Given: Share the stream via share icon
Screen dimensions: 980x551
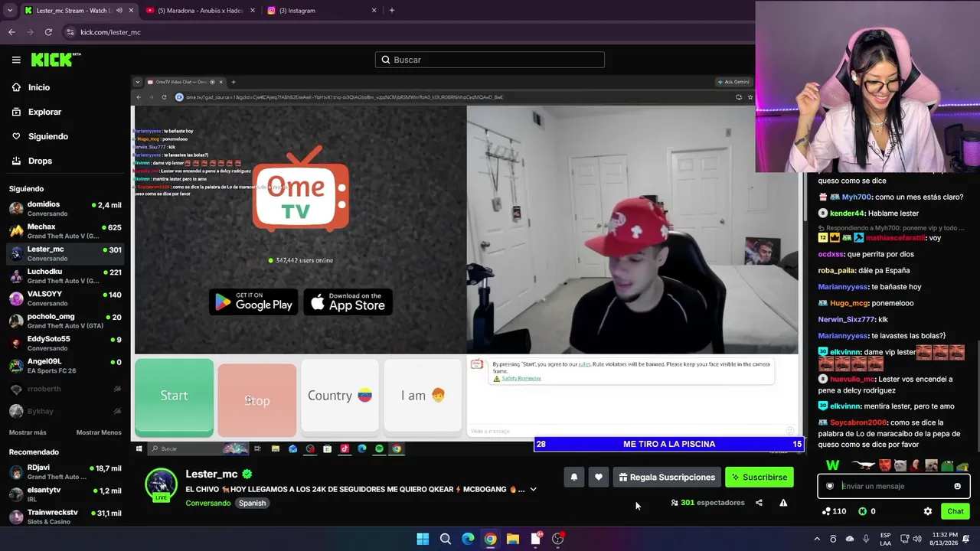Looking at the screenshot, I should click(x=759, y=503).
